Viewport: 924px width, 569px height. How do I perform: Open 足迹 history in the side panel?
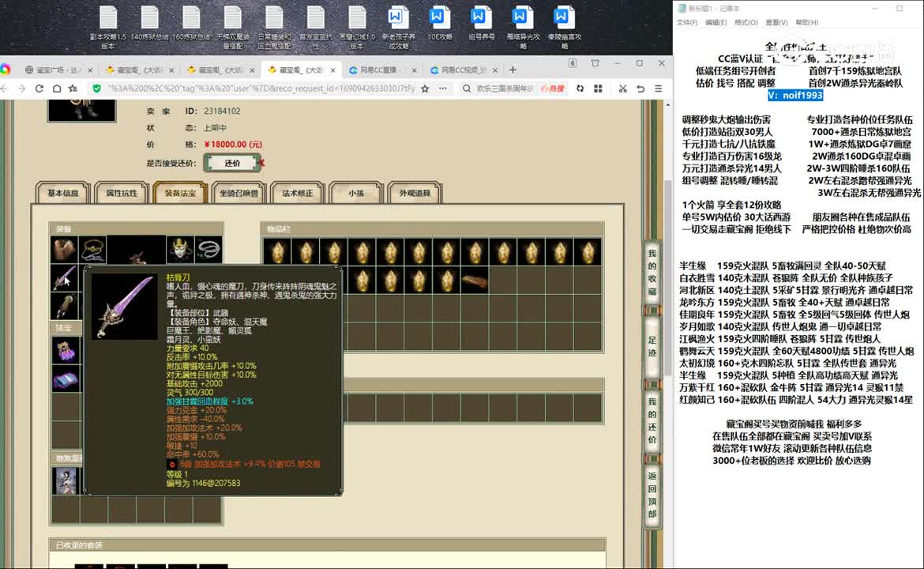(x=652, y=347)
